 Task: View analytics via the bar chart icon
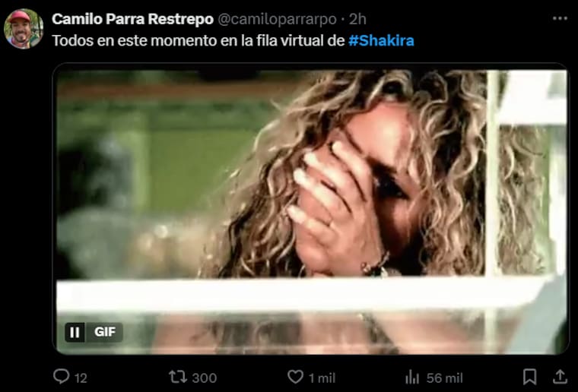click(x=412, y=377)
